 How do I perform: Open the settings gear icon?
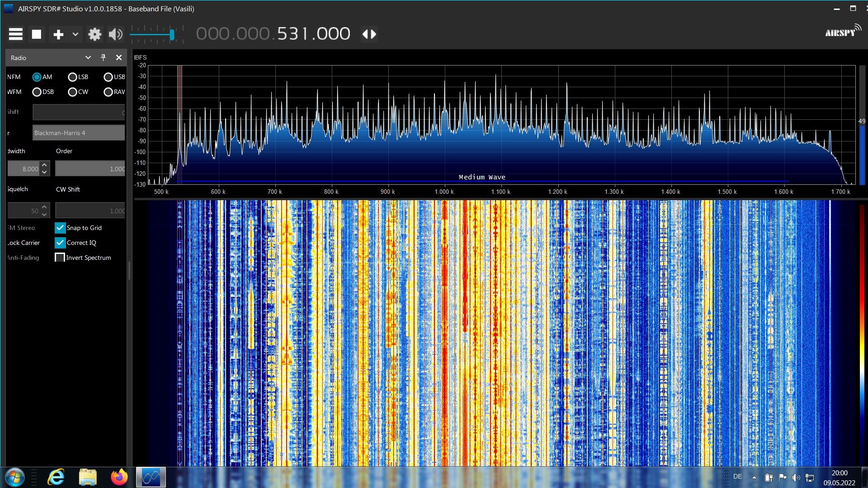point(94,34)
